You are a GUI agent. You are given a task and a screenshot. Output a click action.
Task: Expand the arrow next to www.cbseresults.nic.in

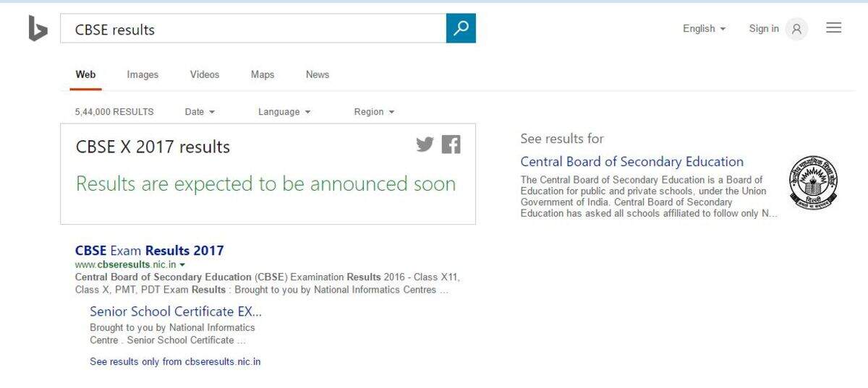[x=182, y=265]
